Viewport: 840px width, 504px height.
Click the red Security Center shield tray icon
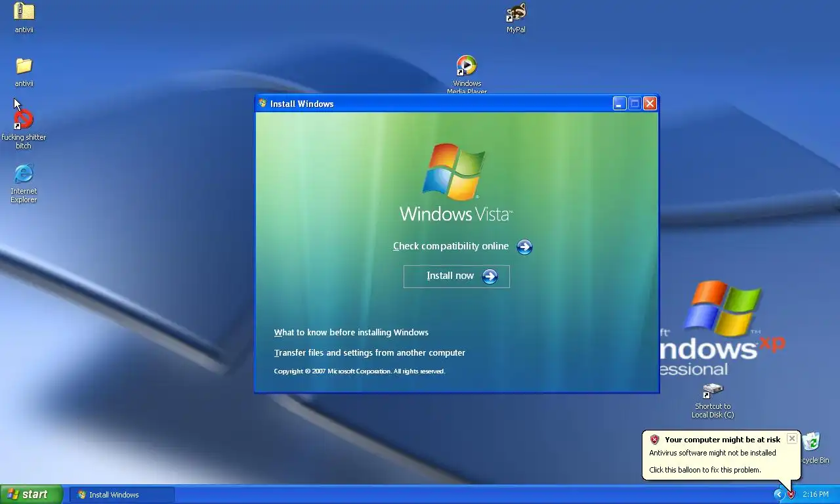791,494
